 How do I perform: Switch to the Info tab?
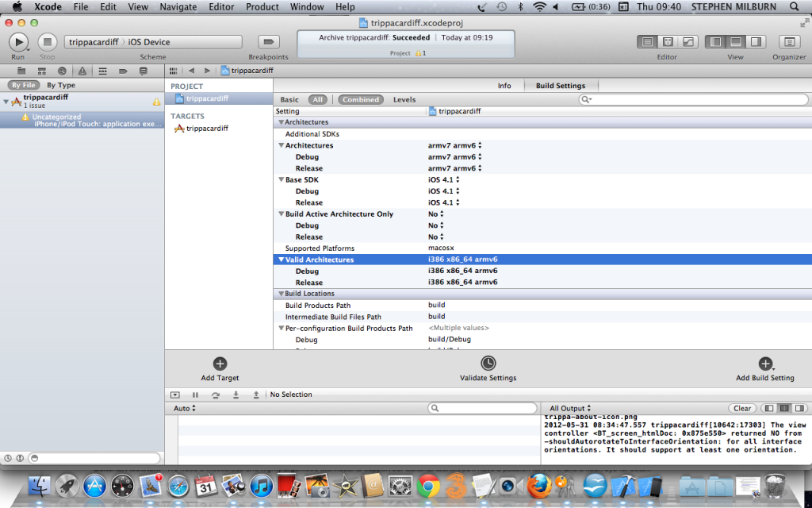coord(504,86)
